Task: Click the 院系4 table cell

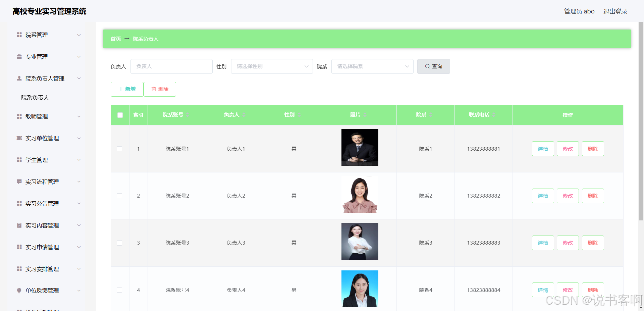Action: [x=426, y=290]
